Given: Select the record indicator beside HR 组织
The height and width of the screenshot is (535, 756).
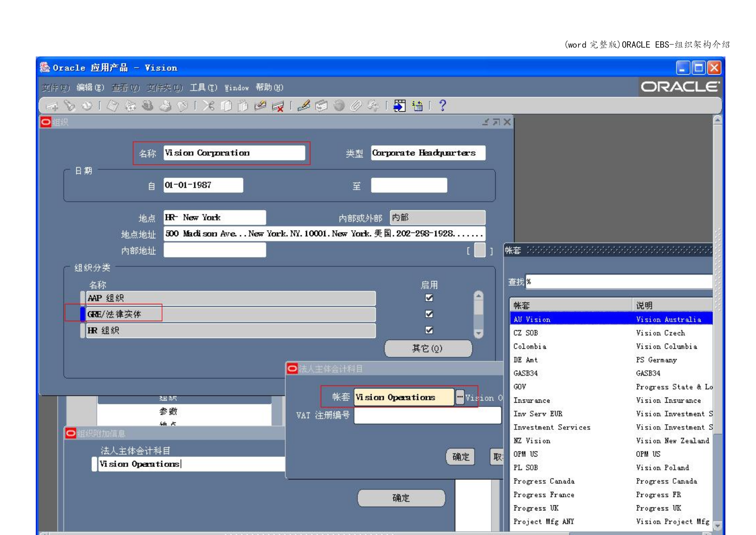Looking at the screenshot, I should (83, 331).
